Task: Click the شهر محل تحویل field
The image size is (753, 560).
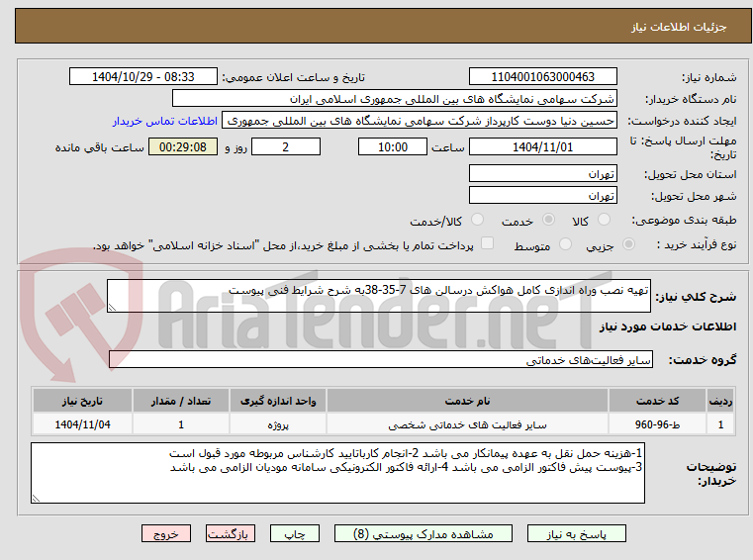Action: click(x=542, y=196)
